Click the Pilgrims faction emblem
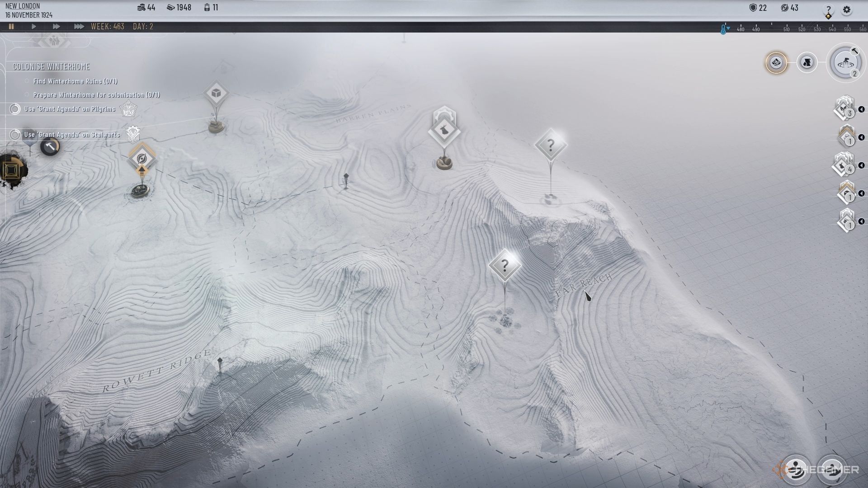 point(128,109)
